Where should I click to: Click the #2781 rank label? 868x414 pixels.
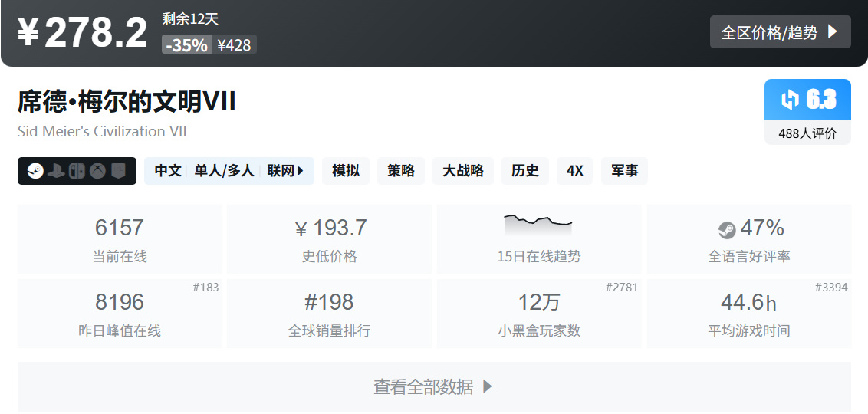coord(622,287)
